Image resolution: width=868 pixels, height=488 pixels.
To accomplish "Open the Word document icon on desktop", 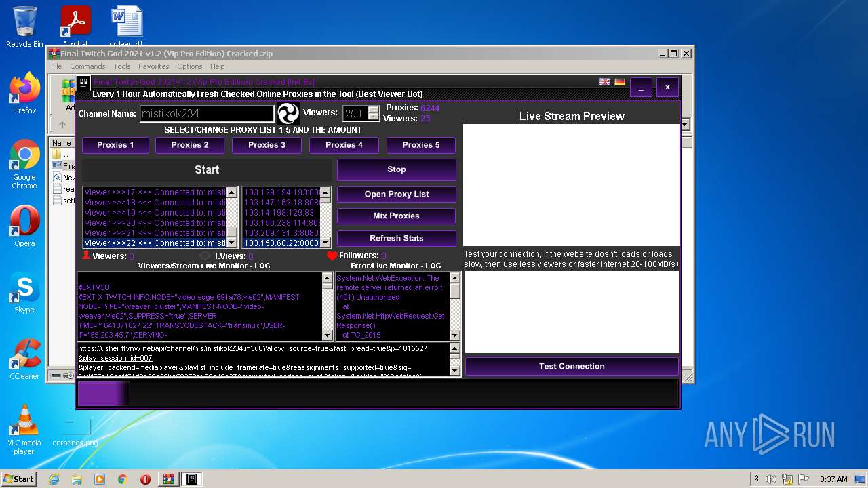I will coord(127,27).
